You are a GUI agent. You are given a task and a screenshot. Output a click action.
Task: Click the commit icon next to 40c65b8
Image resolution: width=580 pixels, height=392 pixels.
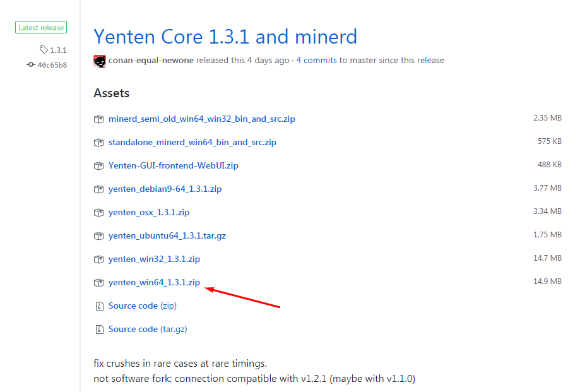point(31,65)
